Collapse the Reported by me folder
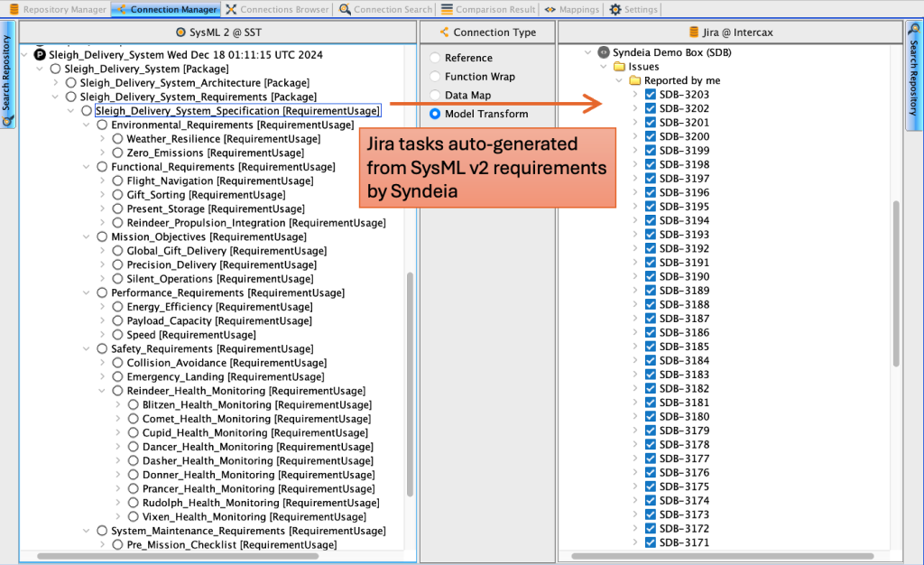 [x=619, y=80]
